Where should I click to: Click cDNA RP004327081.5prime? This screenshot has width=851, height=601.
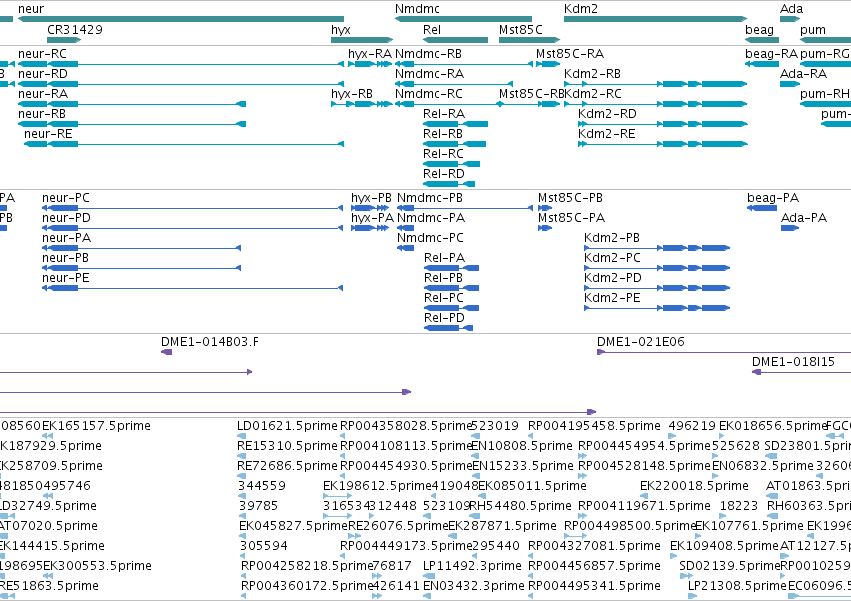(x=531, y=556)
